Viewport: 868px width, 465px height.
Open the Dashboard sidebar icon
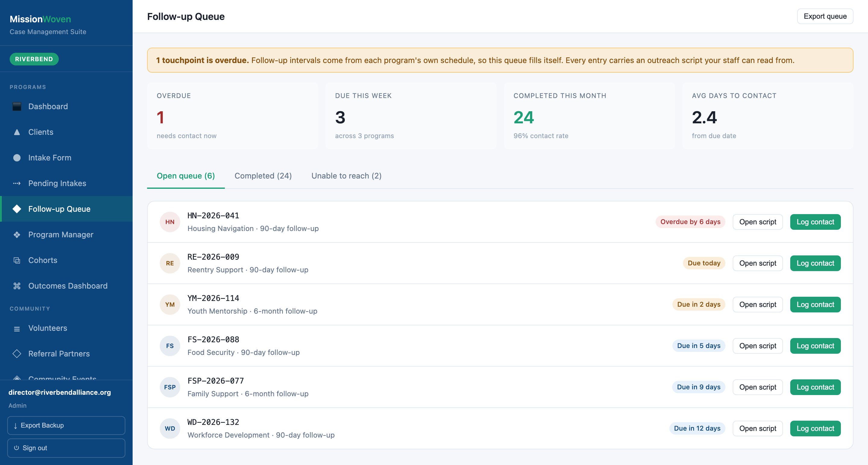[x=17, y=106]
